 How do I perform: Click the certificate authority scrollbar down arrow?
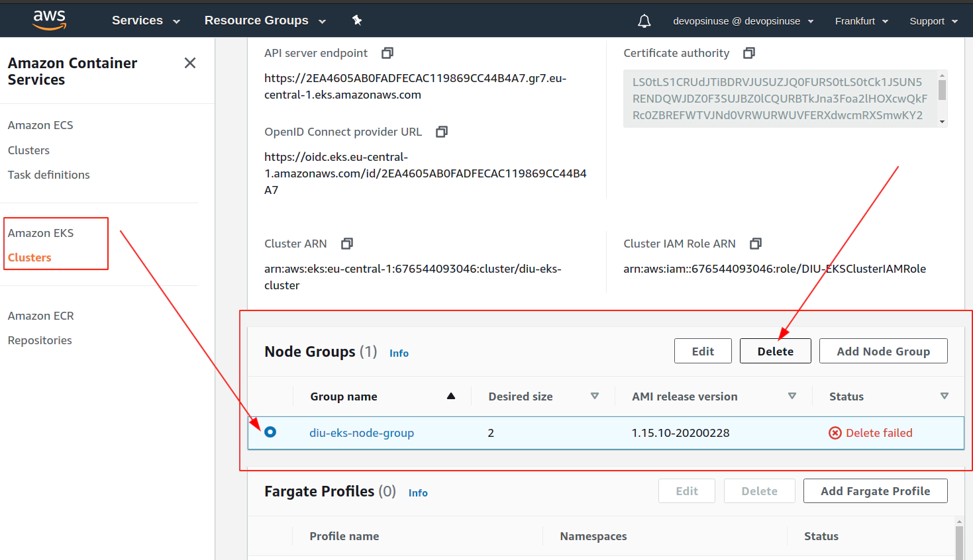942,122
